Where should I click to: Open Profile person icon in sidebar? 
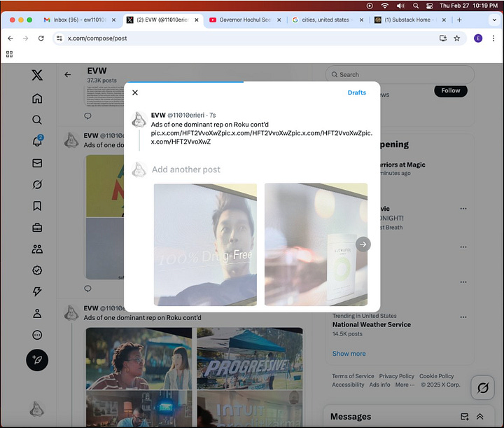(37, 313)
